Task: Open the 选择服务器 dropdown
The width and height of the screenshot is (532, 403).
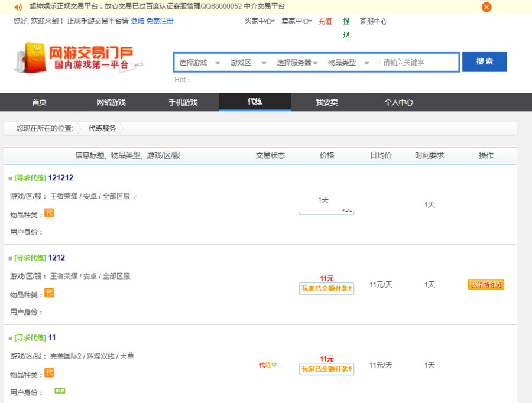Action: point(297,63)
